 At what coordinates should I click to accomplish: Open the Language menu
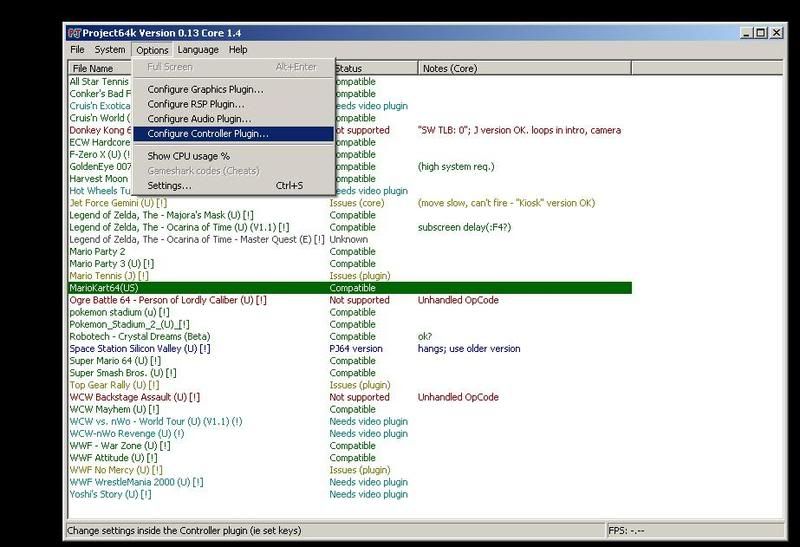198,49
